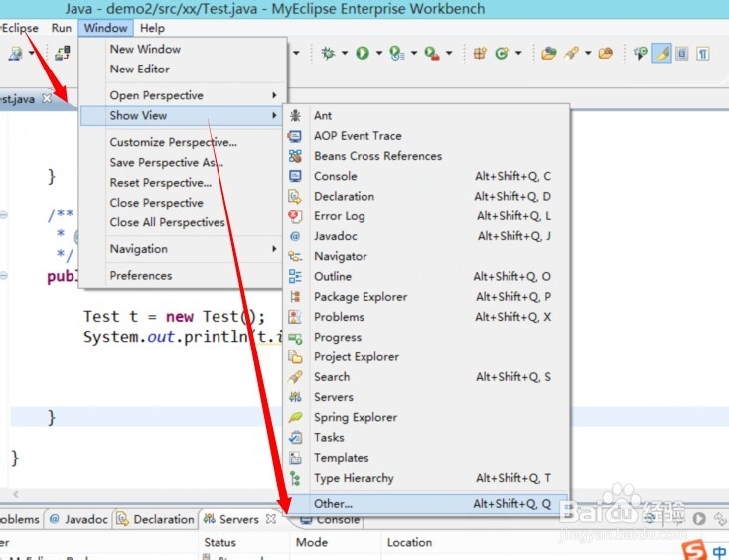The width and height of the screenshot is (729, 560).
Task: Open the New Java Class dropdown arrow
Action: point(518,53)
